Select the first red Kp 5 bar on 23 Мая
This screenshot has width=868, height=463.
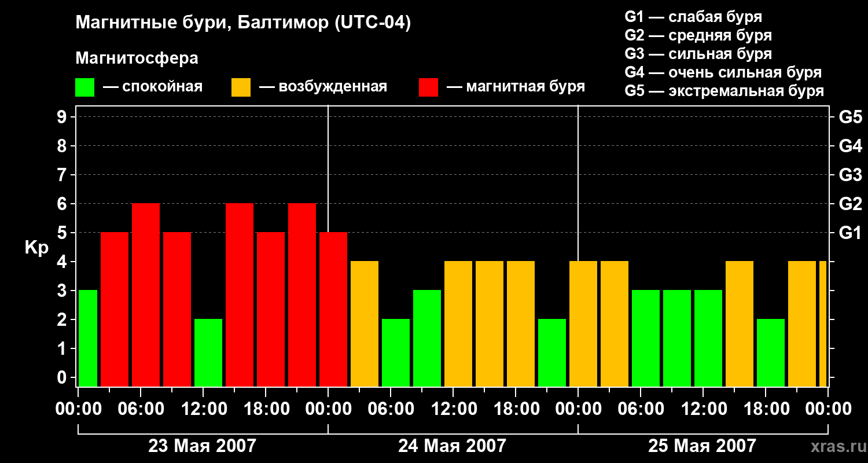115,309
